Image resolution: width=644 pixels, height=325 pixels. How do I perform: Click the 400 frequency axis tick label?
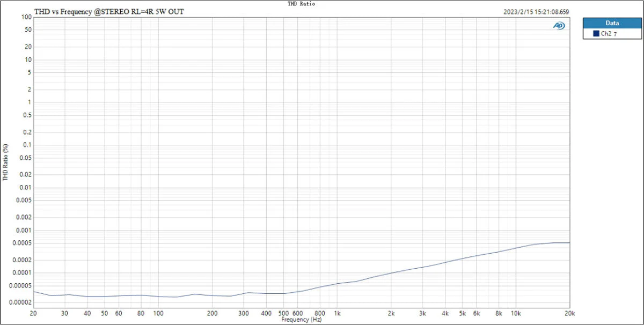click(x=266, y=313)
